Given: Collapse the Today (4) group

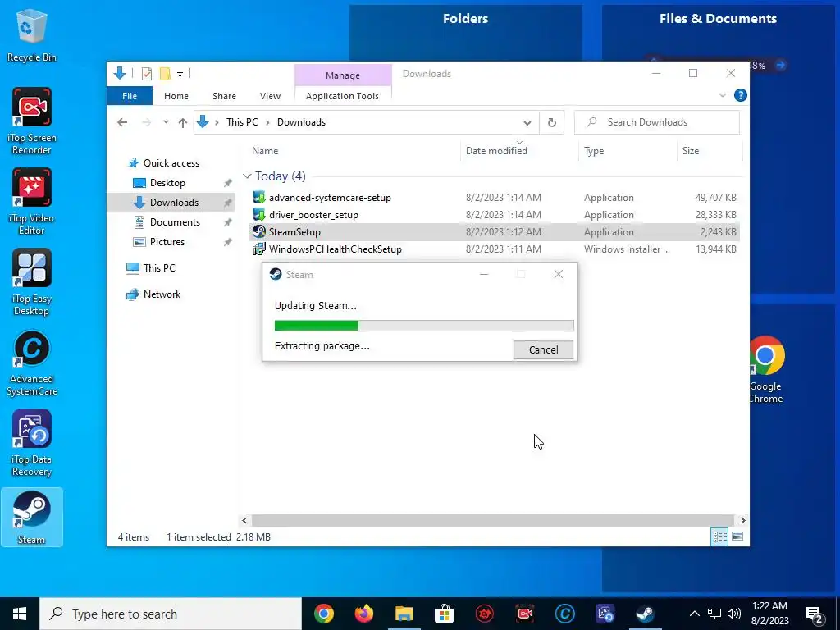Looking at the screenshot, I should point(247,176).
